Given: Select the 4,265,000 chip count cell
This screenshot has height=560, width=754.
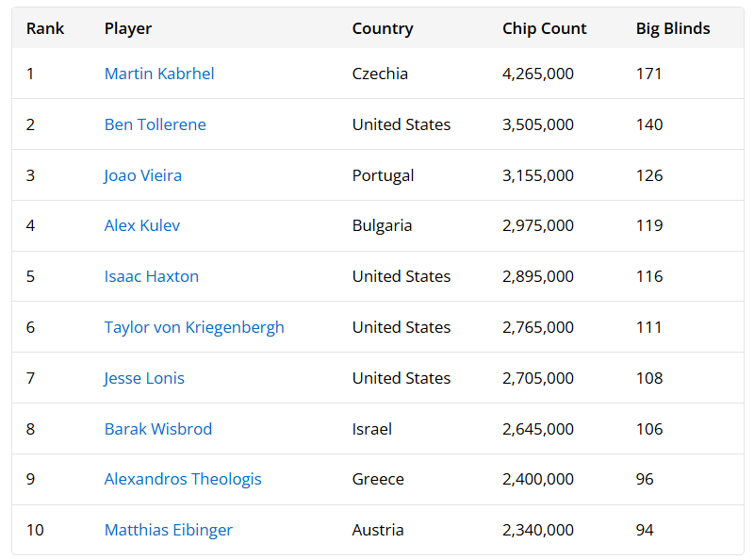Looking at the screenshot, I should 538,74.
